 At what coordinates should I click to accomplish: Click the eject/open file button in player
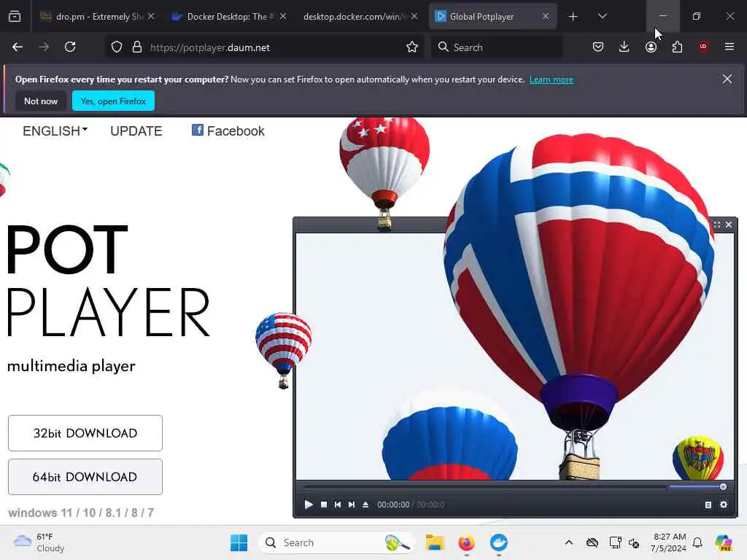365,505
